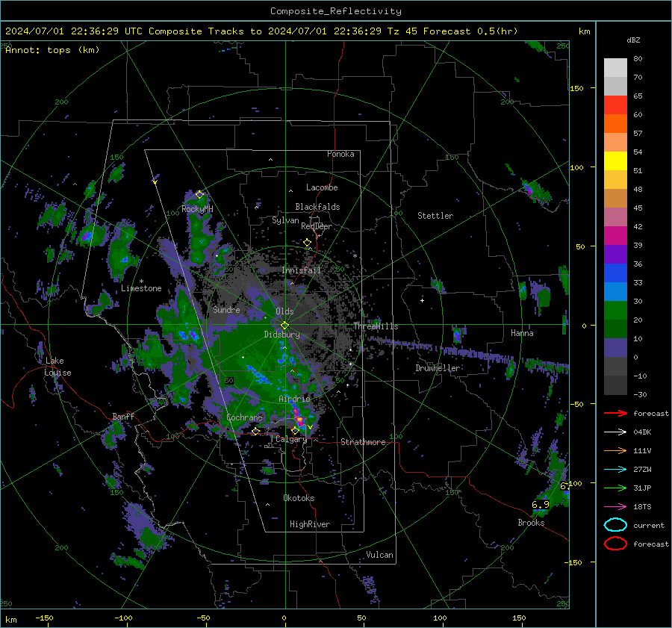Click the Sundre city label
The width and height of the screenshot is (672, 628).
226,309
